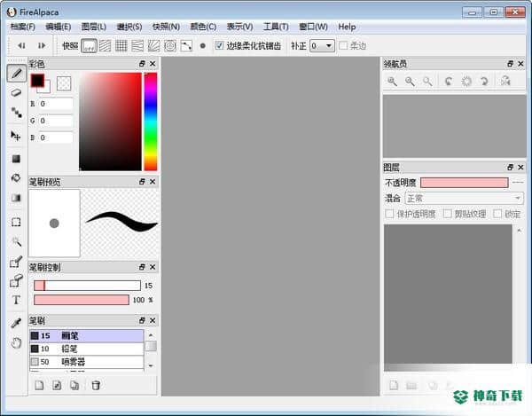Select the Eraser tool
This screenshot has width=532, height=416.
[16, 92]
